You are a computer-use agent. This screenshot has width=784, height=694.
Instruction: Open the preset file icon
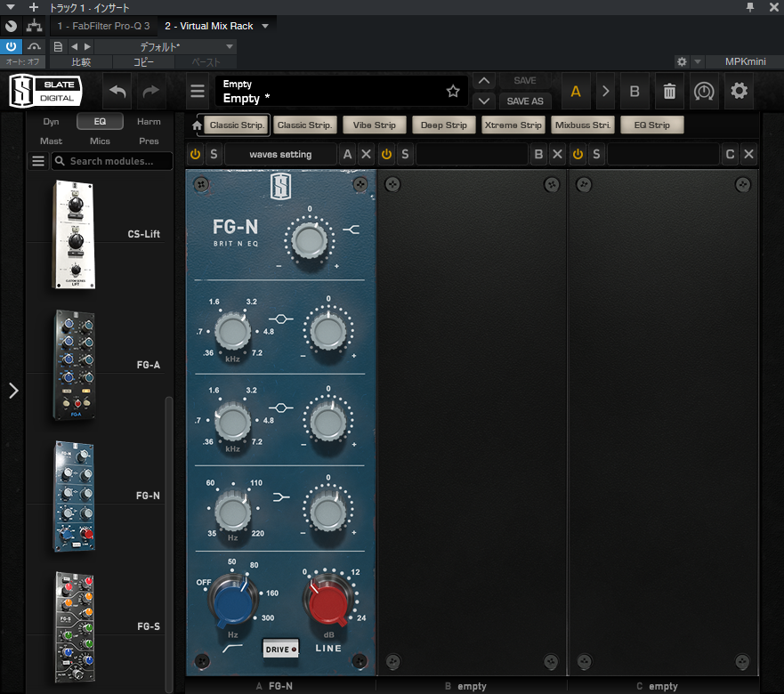click(x=58, y=46)
